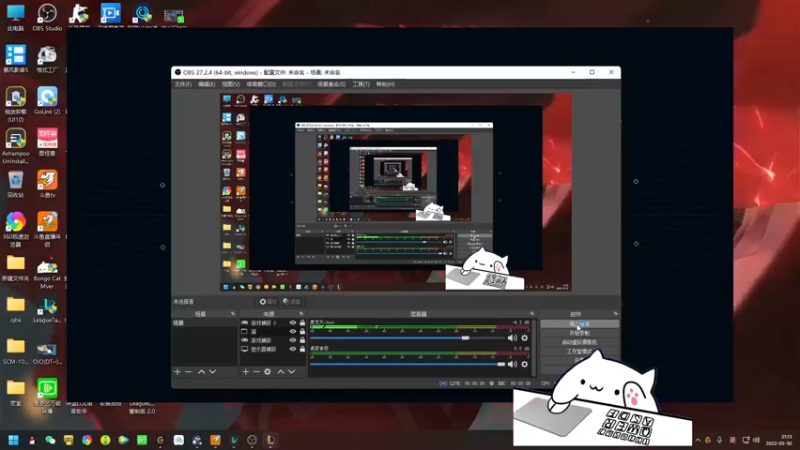Open the Bongo Cat Mver desktop shortcut

(47, 274)
